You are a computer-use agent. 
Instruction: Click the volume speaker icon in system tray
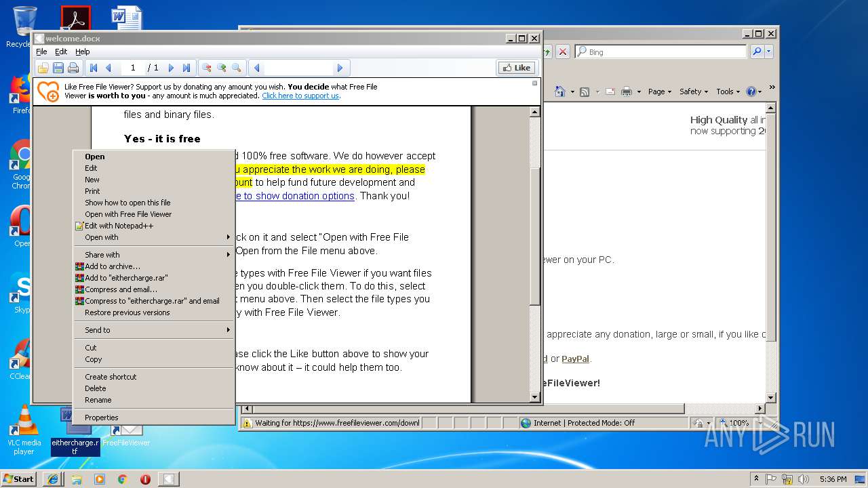804,479
